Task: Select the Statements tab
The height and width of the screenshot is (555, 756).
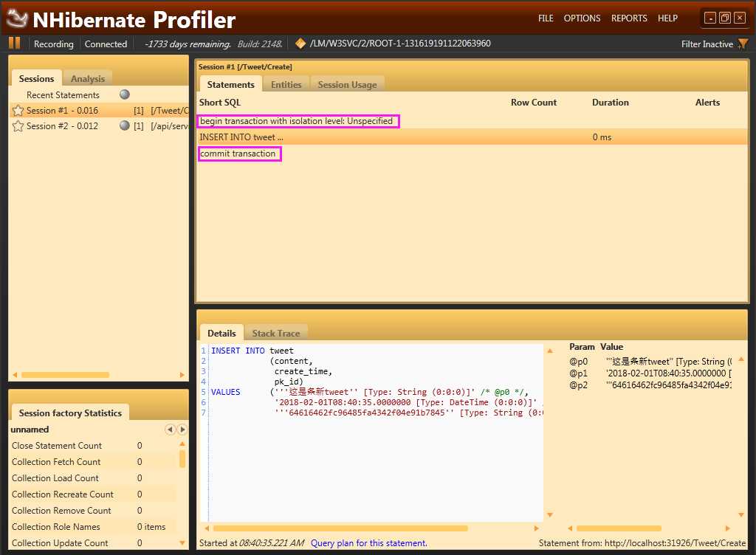Action: (230, 84)
